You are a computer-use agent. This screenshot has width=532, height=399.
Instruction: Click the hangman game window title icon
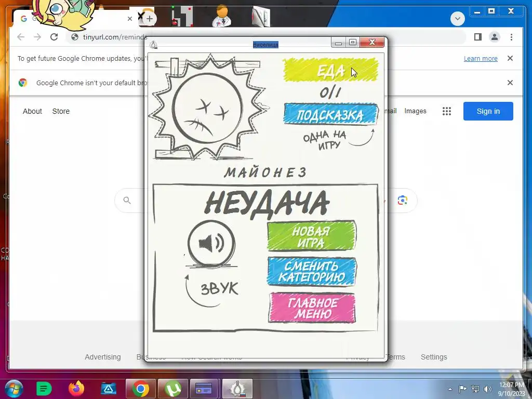point(154,45)
